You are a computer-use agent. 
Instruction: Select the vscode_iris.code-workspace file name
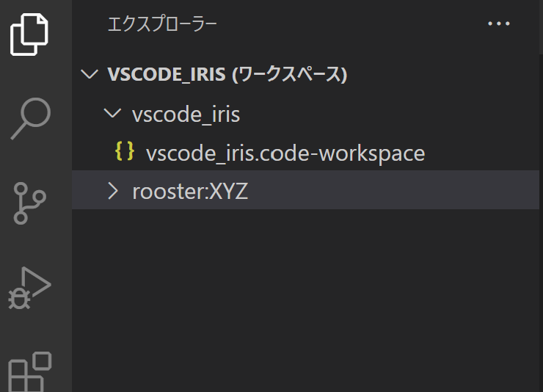tap(285, 153)
